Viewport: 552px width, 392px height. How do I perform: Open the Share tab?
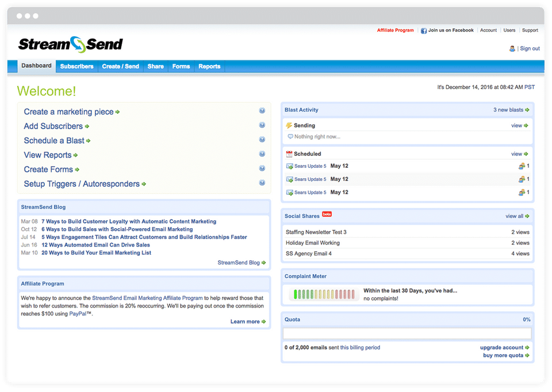(156, 67)
